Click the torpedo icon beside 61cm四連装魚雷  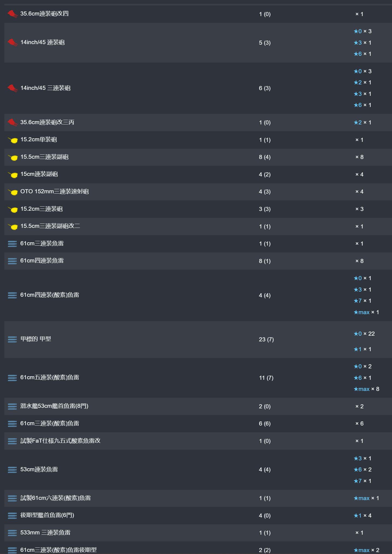(x=12, y=261)
